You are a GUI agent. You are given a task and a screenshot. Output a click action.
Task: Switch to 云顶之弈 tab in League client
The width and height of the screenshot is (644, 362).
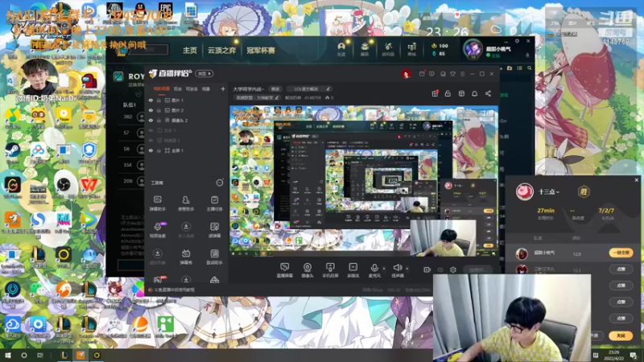pos(222,50)
